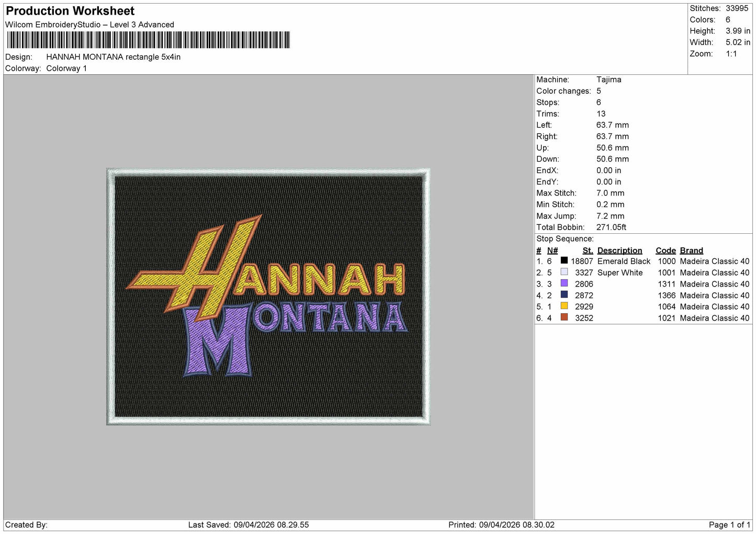Click design name 'HANNAH MONTANA rectangle 5x4in'
The image size is (756, 534).
coord(114,57)
